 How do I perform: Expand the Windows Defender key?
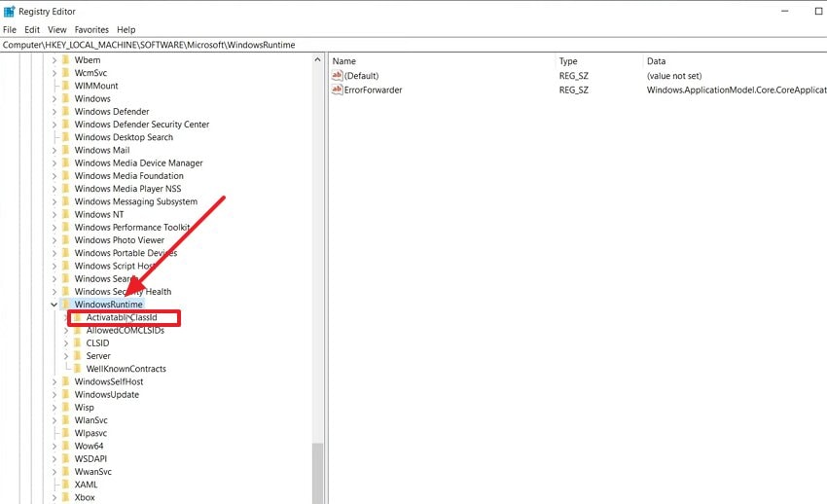click(x=54, y=111)
